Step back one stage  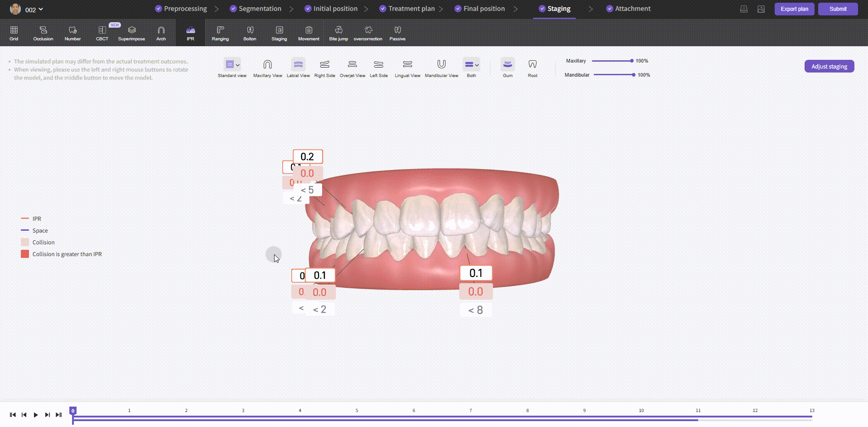point(24,415)
